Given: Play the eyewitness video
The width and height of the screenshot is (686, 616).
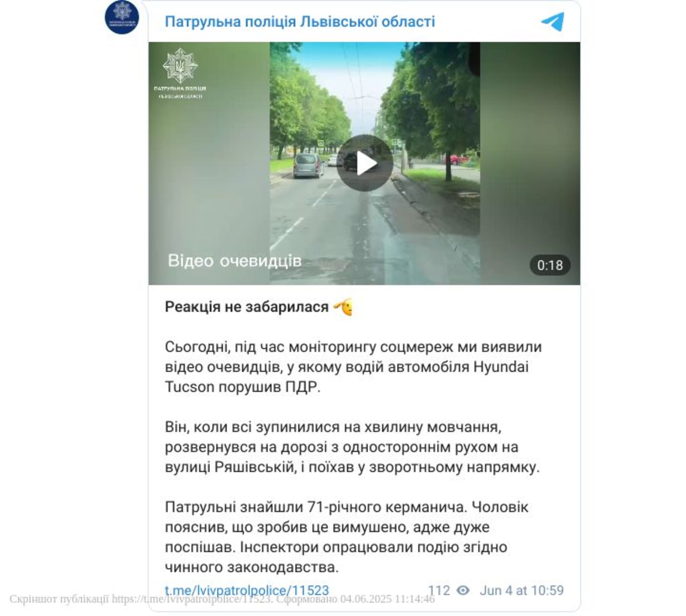Looking at the screenshot, I should [x=365, y=163].
